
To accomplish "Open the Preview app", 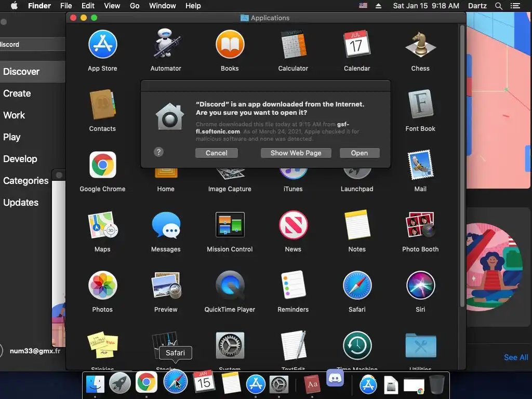I will pyautogui.click(x=166, y=285).
